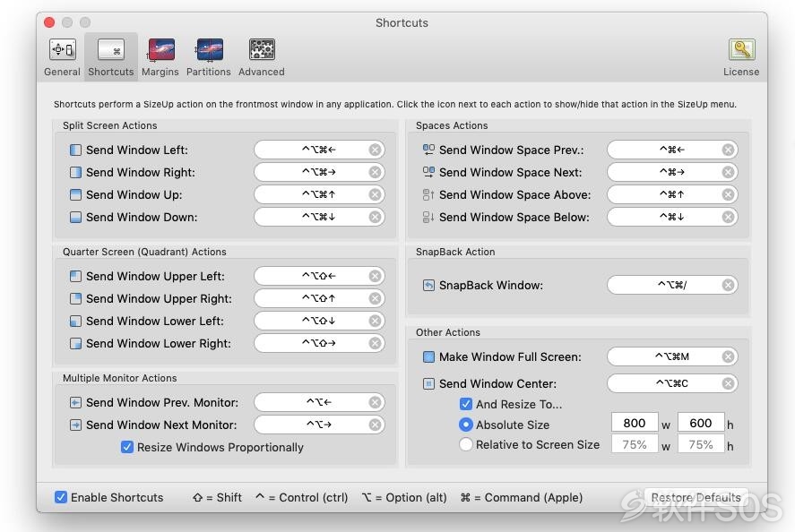The width and height of the screenshot is (795, 532).
Task: Click the Send Window Lower Left shortcut field
Action: pos(319,321)
